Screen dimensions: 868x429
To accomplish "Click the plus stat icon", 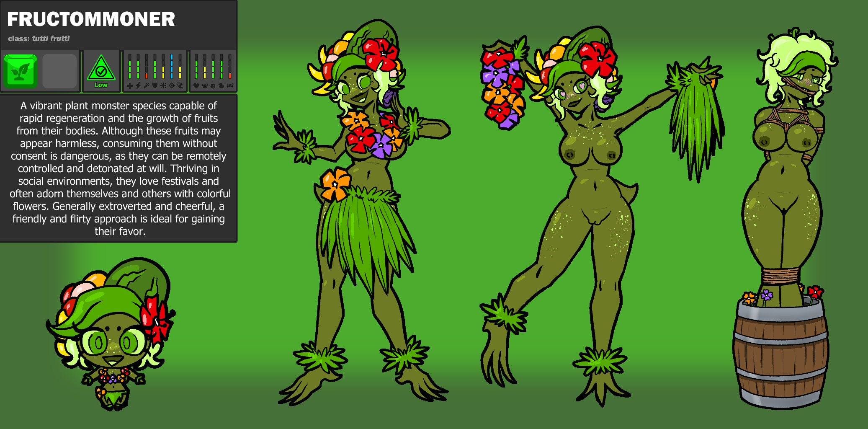I will pyautogui.click(x=130, y=86).
